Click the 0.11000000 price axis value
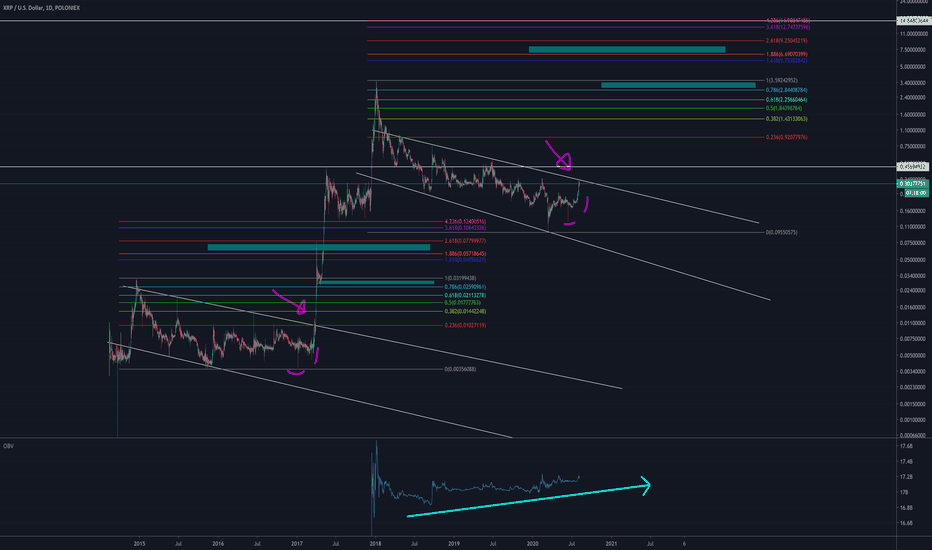Viewport: 932px width, 550px height. coord(913,227)
